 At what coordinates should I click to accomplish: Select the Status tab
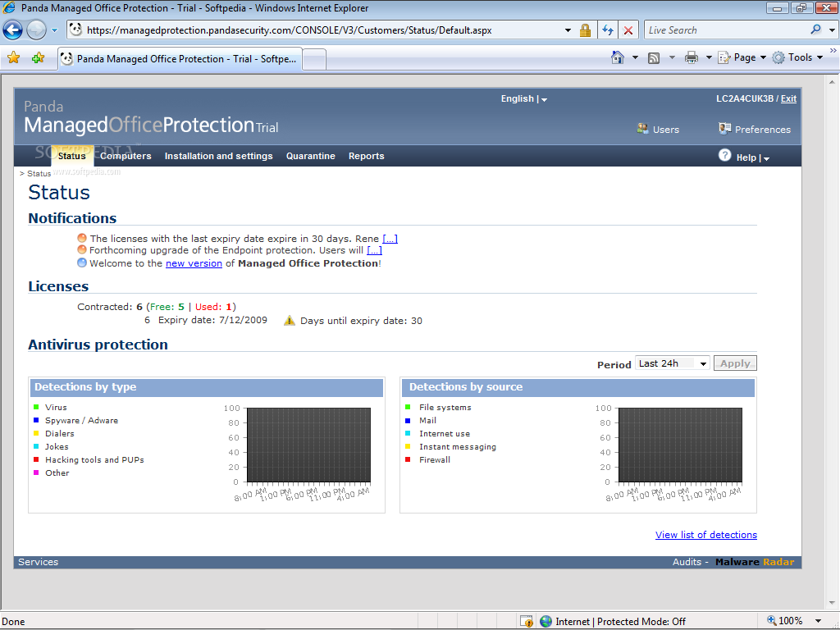point(72,156)
